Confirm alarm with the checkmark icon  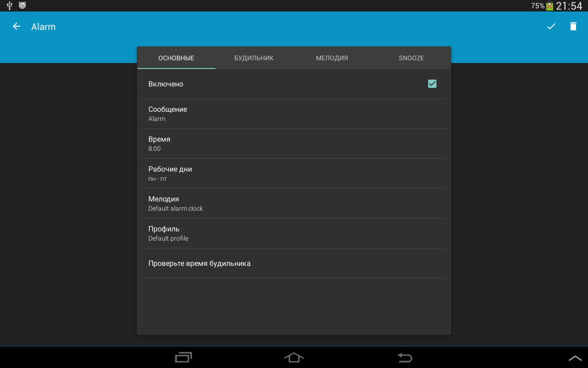551,27
